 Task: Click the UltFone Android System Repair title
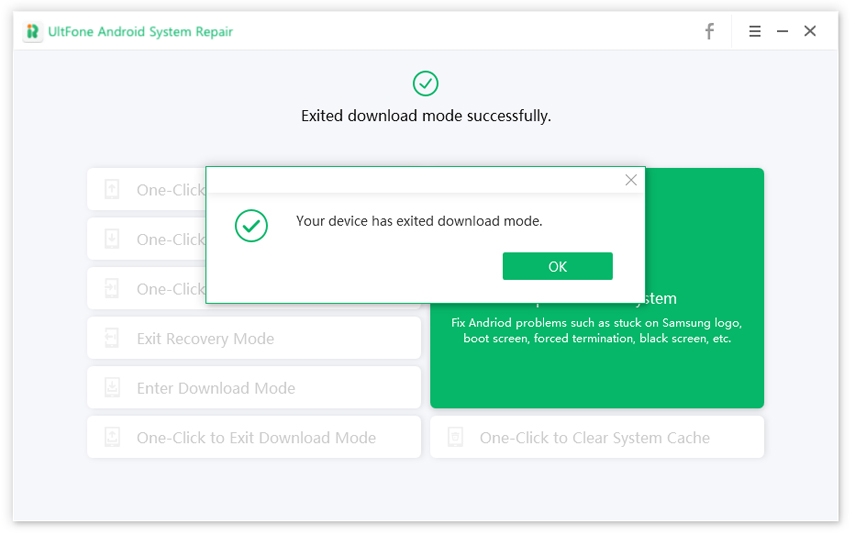coord(141,32)
